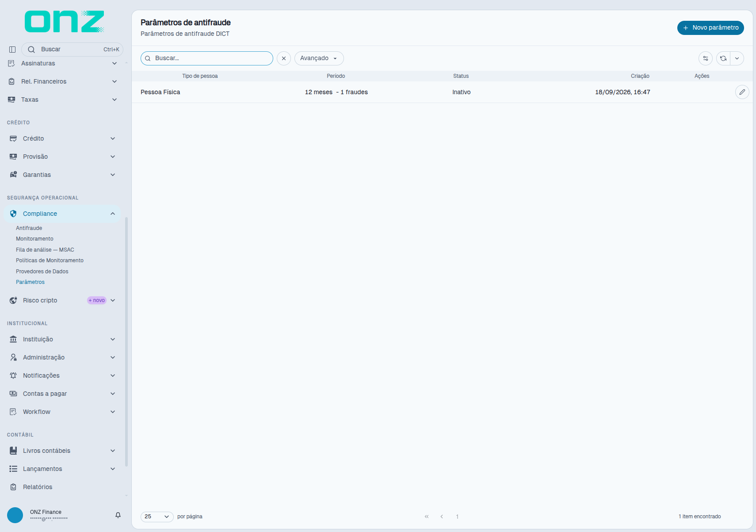Open Antifraude submenu item

(29, 228)
